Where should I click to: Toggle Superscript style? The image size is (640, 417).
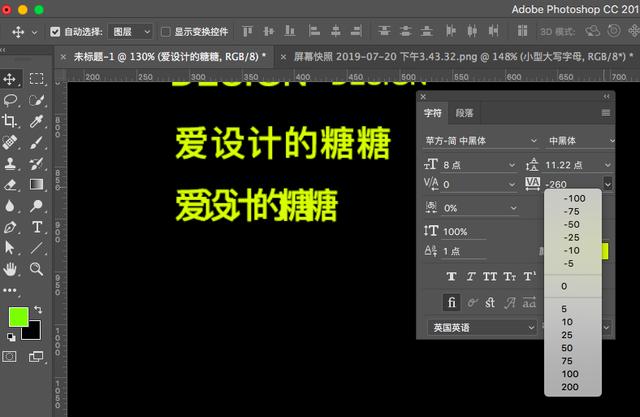click(x=529, y=277)
